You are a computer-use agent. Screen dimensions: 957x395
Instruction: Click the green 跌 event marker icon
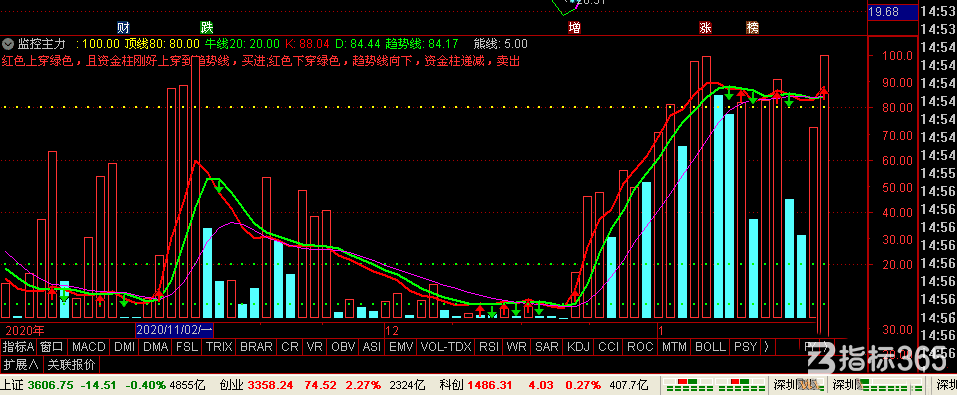pyautogui.click(x=207, y=27)
